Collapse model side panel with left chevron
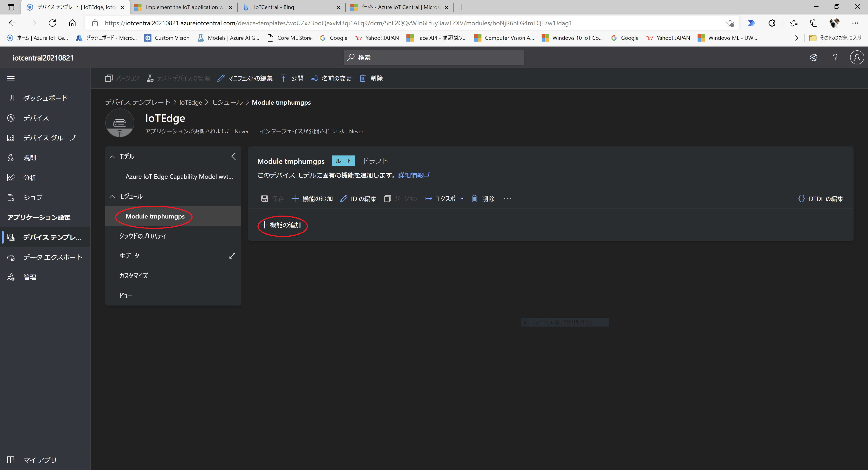This screenshot has width=868, height=470. [234, 156]
